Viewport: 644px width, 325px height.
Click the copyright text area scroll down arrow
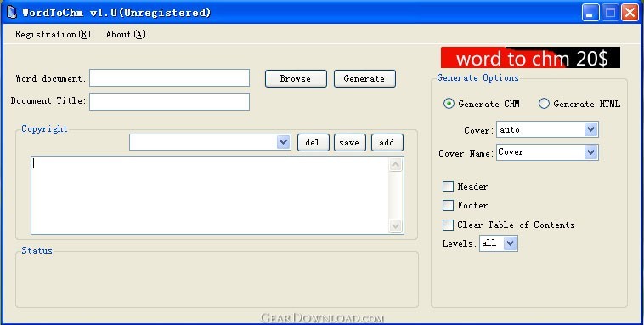click(396, 225)
